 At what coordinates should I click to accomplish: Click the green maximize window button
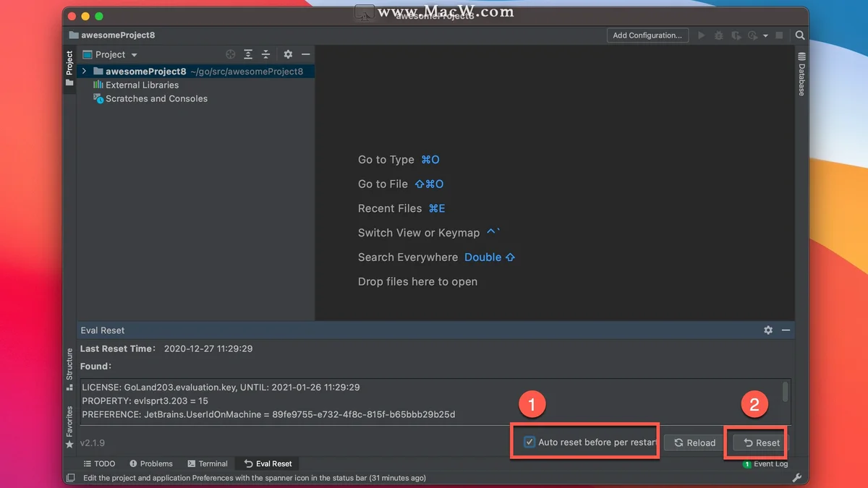point(99,17)
